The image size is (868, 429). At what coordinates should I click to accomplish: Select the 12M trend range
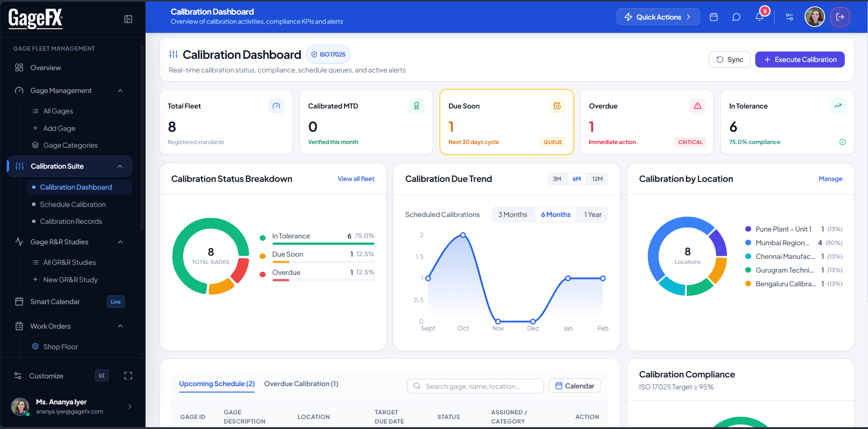tap(597, 179)
